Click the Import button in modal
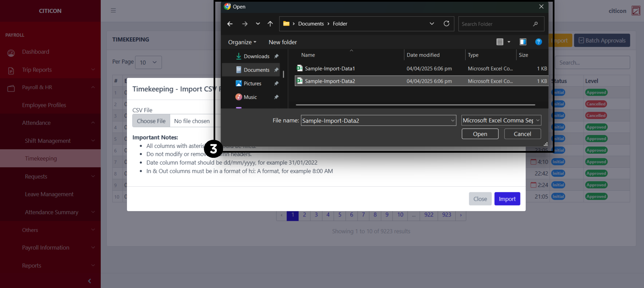Image resolution: width=644 pixels, height=288 pixels. (507, 199)
